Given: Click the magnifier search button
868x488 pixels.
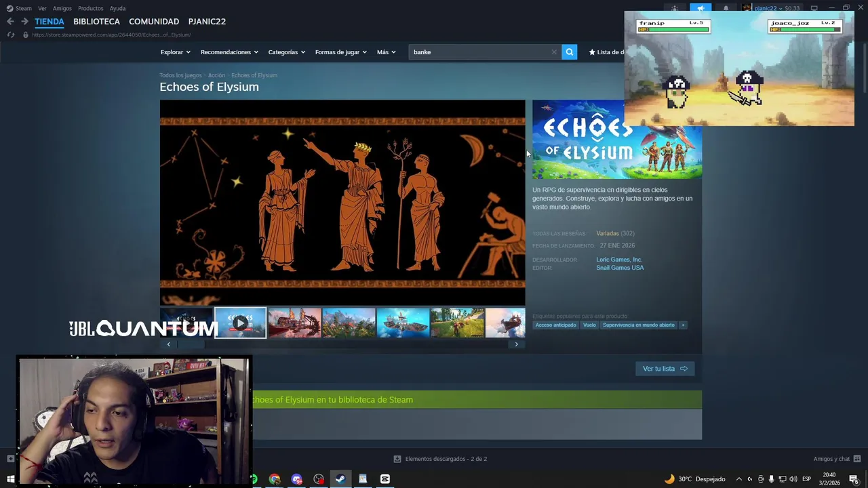Looking at the screenshot, I should click(x=569, y=52).
